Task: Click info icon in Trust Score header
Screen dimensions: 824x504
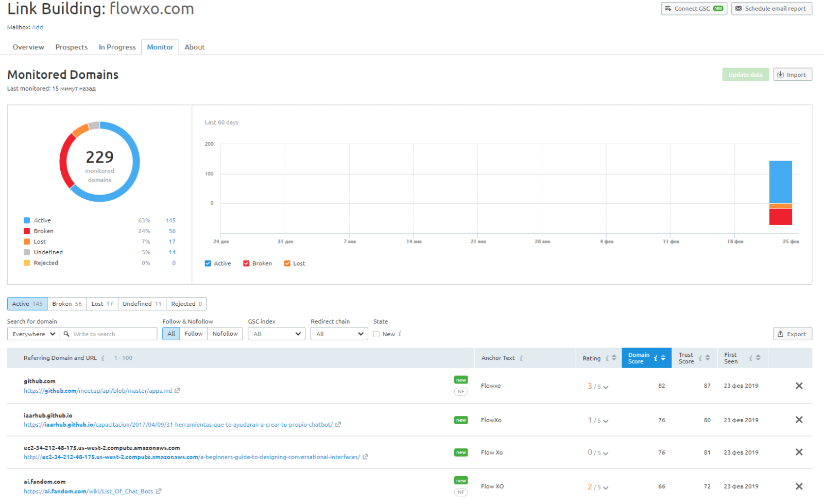Action: pyautogui.click(x=700, y=358)
